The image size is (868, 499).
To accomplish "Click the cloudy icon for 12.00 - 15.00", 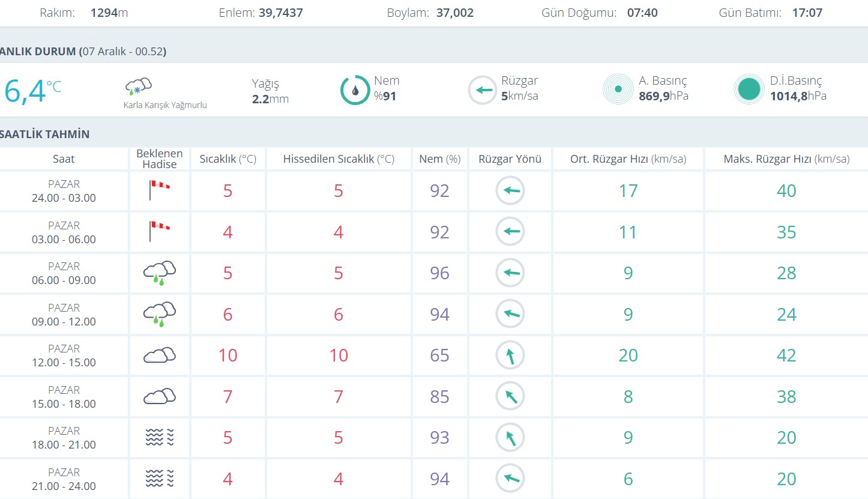I will tap(159, 355).
